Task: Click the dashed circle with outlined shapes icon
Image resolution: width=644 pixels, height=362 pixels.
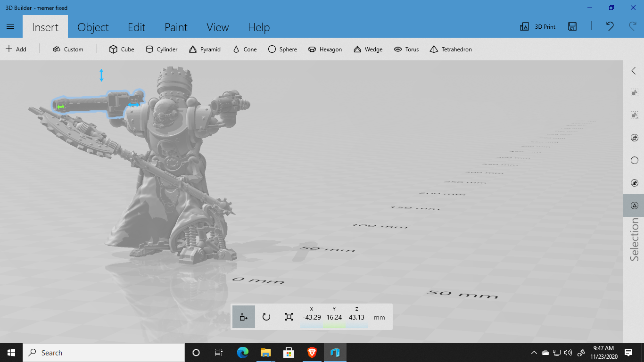Action: pos(635,138)
